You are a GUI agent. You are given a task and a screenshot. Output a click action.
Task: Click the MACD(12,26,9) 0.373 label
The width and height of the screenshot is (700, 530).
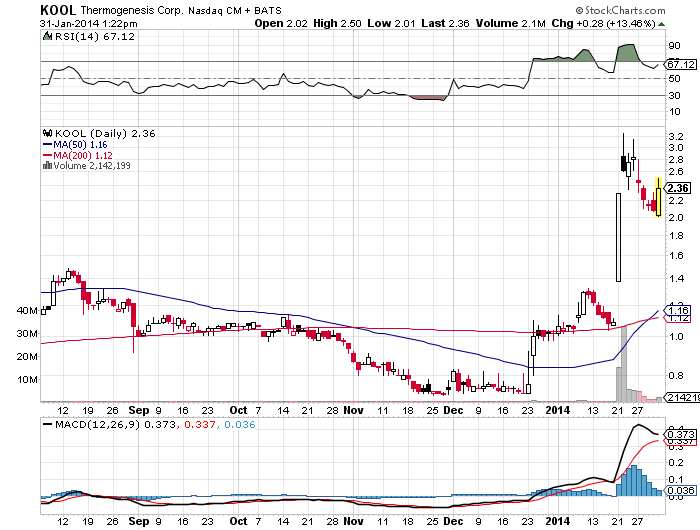pos(115,425)
